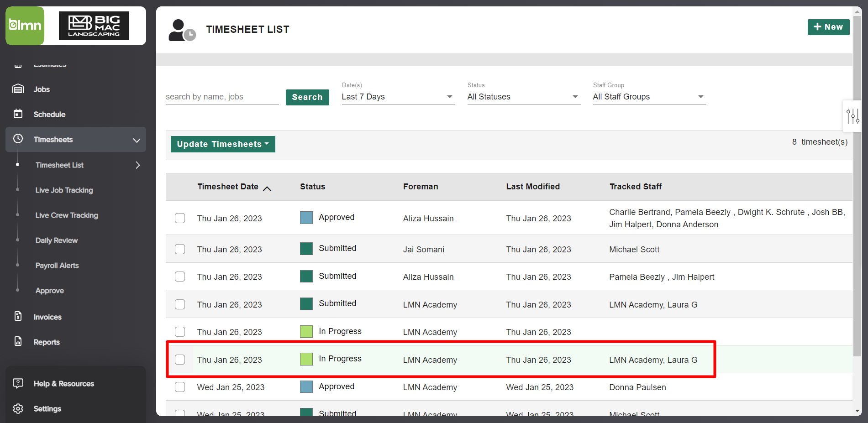This screenshot has width=868, height=423.
Task: Click the Settings gear icon
Action: [18, 408]
